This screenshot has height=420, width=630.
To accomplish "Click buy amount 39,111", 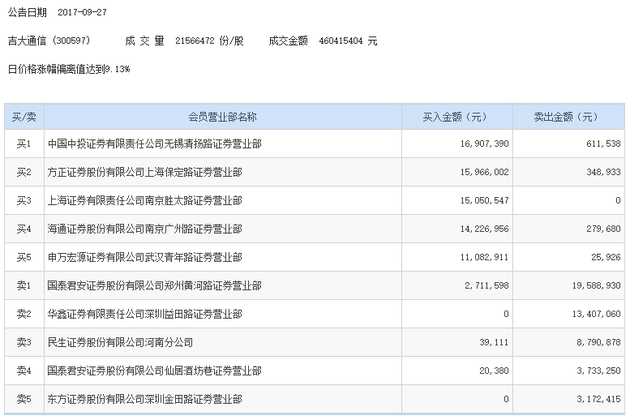I will coord(494,343).
